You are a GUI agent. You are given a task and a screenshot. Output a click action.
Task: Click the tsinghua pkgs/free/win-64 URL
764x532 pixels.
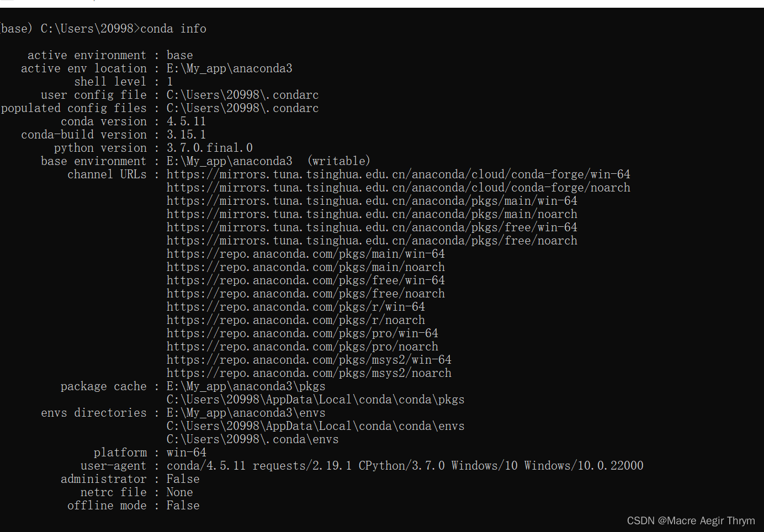(372, 227)
